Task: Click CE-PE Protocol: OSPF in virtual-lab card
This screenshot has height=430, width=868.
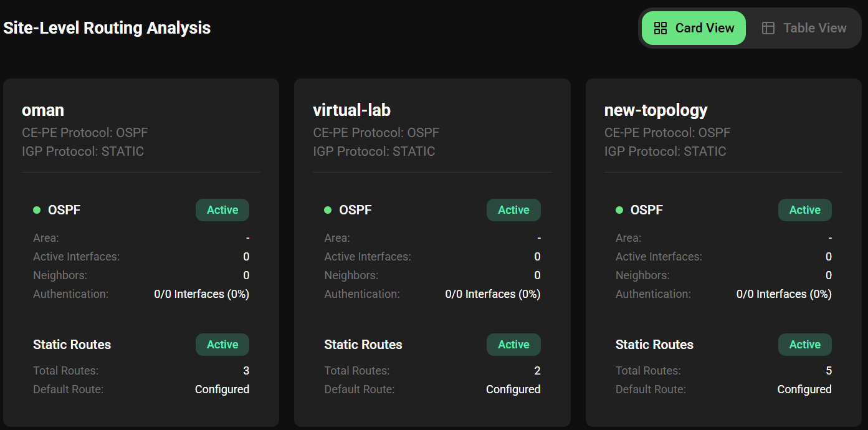Action: coord(376,133)
